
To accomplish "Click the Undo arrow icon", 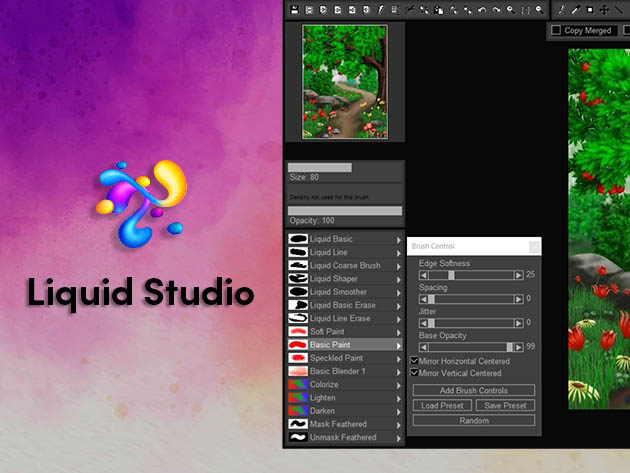I will [482, 10].
